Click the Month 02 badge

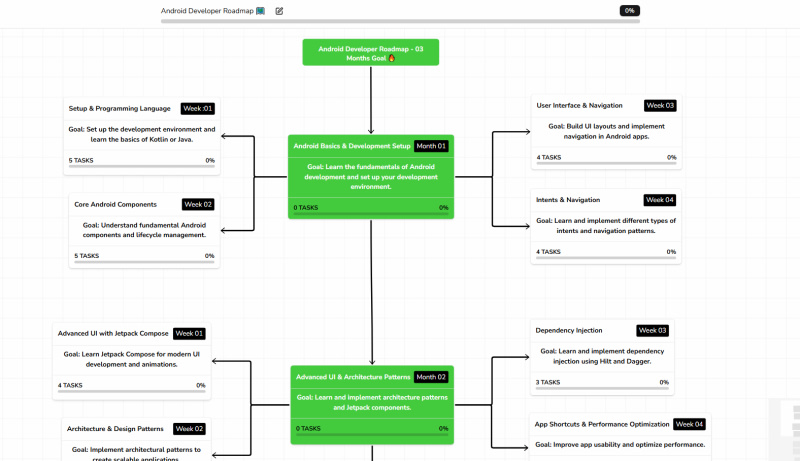(431, 377)
